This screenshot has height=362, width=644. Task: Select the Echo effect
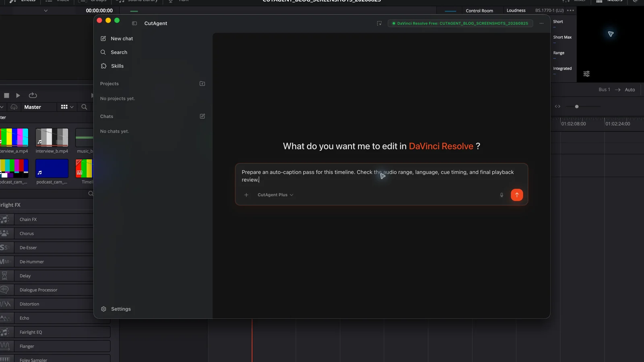(55, 318)
